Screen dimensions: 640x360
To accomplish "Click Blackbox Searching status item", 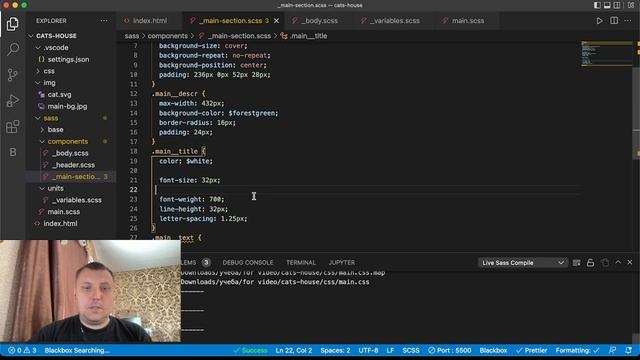I will (77, 351).
